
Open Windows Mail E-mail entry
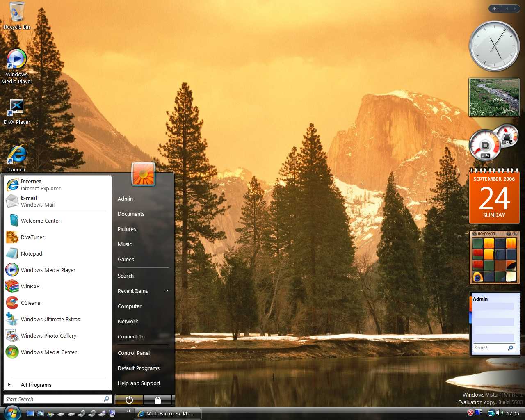pyautogui.click(x=58, y=201)
